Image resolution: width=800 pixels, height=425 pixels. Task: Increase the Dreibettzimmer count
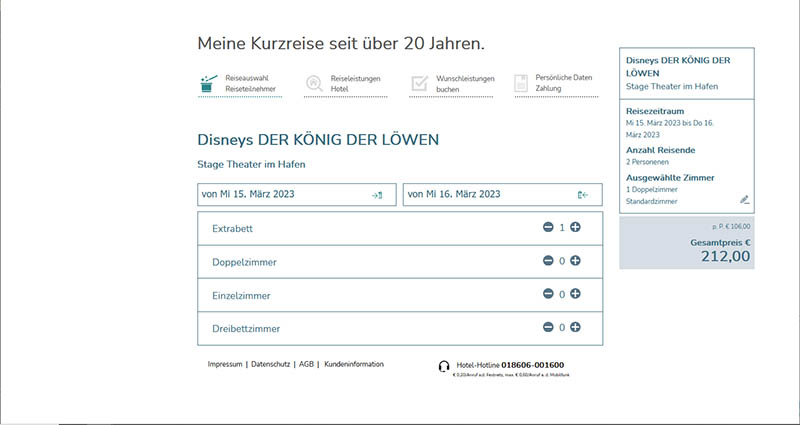(x=575, y=327)
